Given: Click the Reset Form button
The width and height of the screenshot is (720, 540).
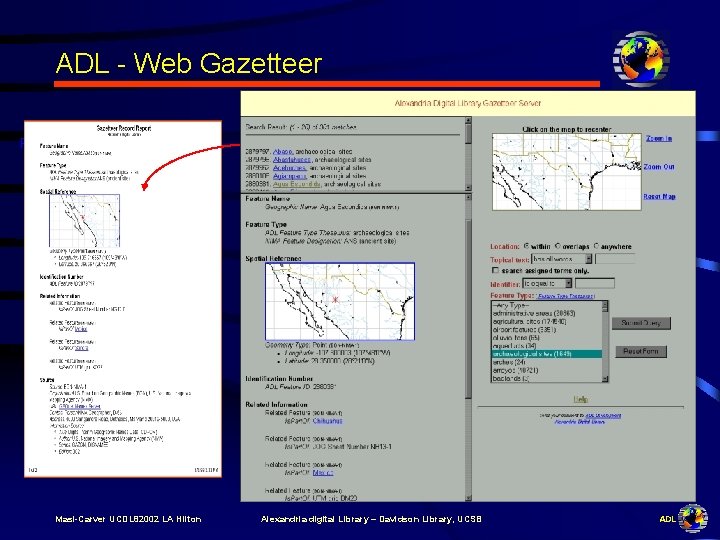Looking at the screenshot, I should (x=641, y=352).
